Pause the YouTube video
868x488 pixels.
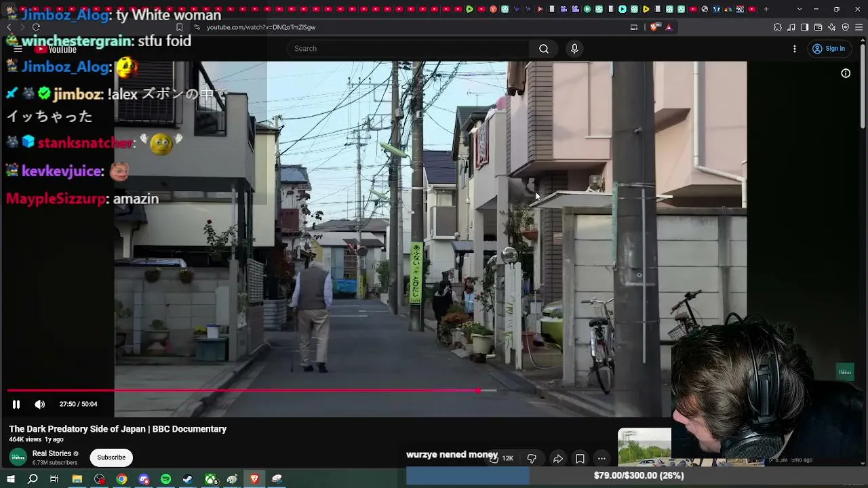click(x=16, y=404)
